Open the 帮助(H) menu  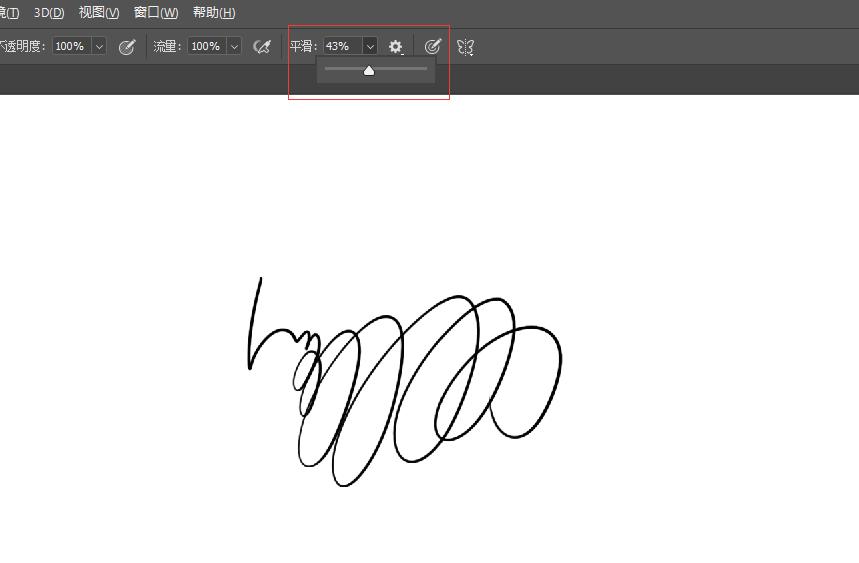(214, 12)
